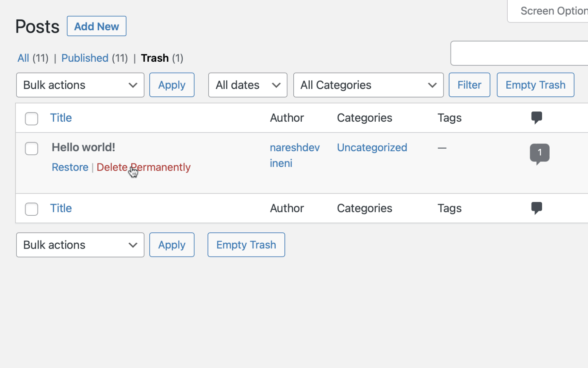Viewport: 588px width, 368px height.
Task: Click into the posts search field
Action: coord(519,53)
